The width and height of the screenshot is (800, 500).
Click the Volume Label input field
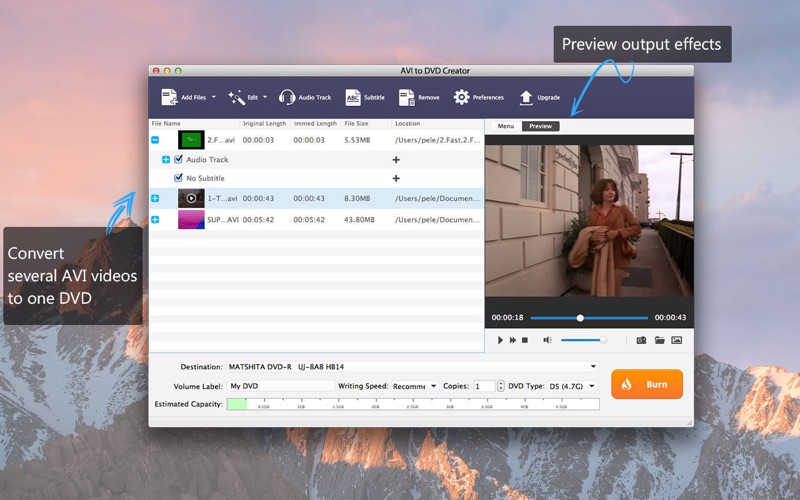click(281, 386)
